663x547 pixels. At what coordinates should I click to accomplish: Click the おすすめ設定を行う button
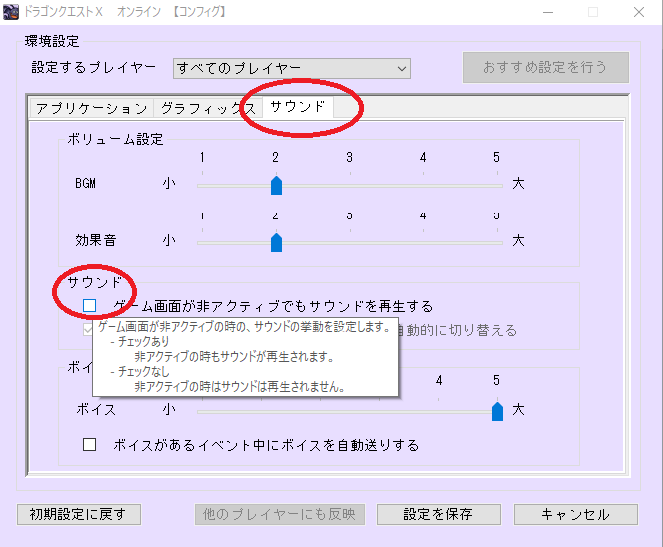546,67
